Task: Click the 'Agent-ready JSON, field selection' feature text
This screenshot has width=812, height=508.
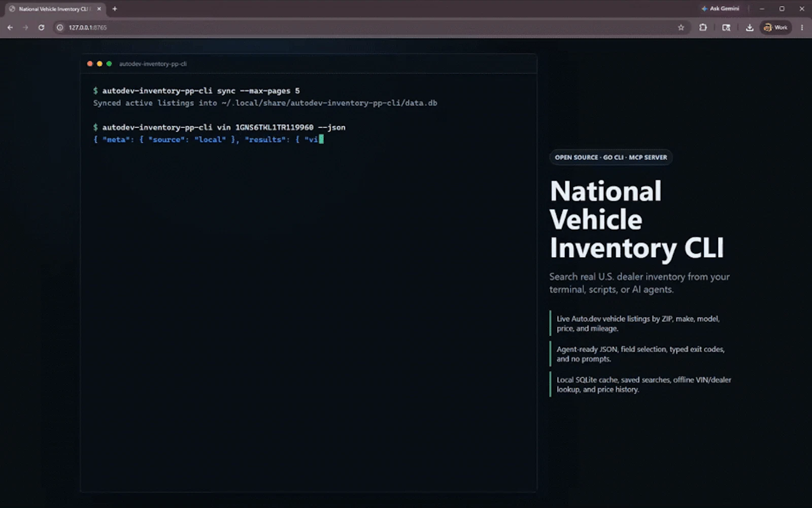Action: (640, 354)
